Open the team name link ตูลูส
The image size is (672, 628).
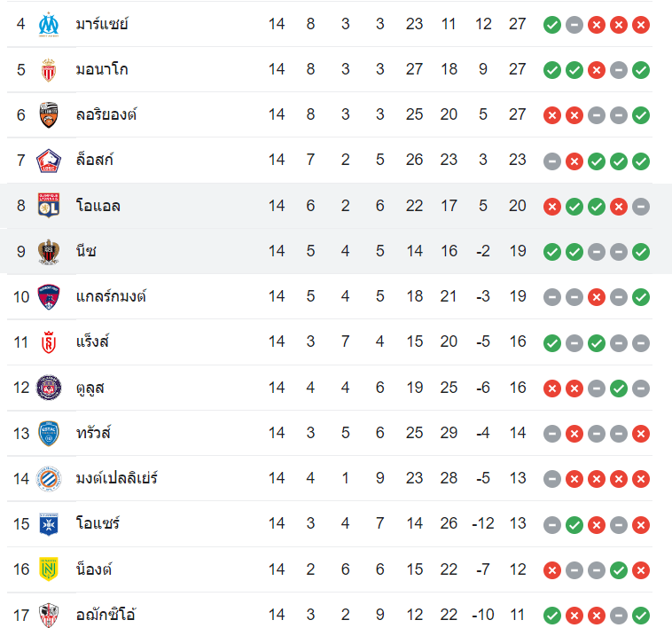tap(90, 388)
